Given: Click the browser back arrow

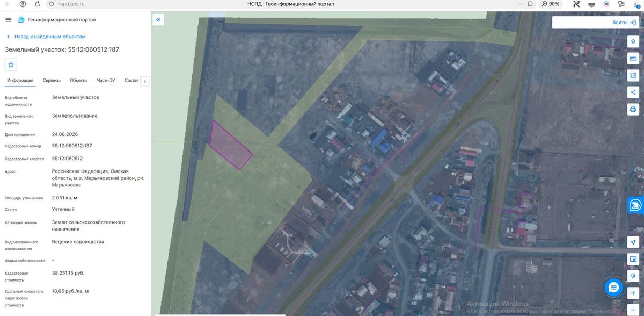Looking at the screenshot, I should [8, 4].
